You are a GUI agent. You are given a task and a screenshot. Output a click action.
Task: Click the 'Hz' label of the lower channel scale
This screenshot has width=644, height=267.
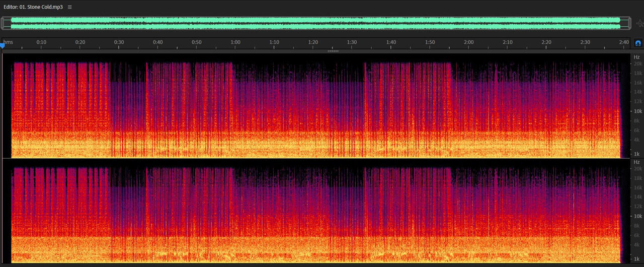point(636,162)
